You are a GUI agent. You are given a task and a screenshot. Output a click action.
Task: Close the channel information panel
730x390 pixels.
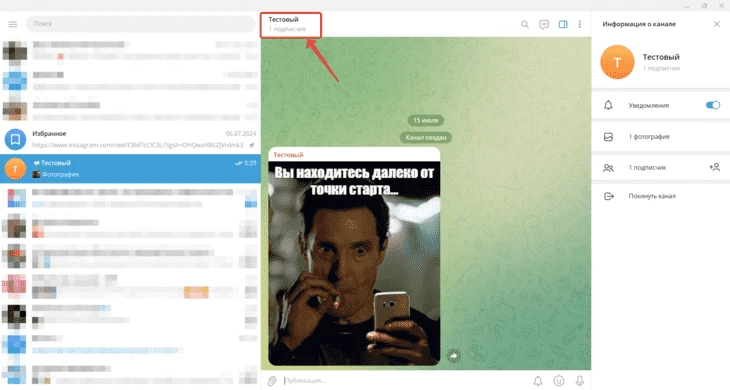[716, 24]
